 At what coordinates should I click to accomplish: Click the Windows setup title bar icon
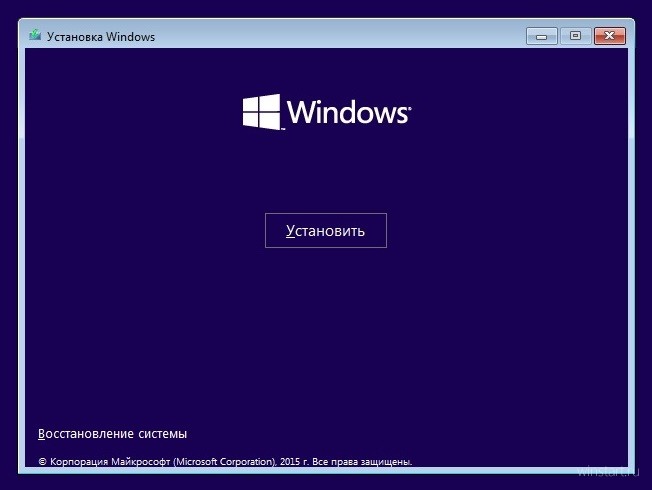point(35,35)
